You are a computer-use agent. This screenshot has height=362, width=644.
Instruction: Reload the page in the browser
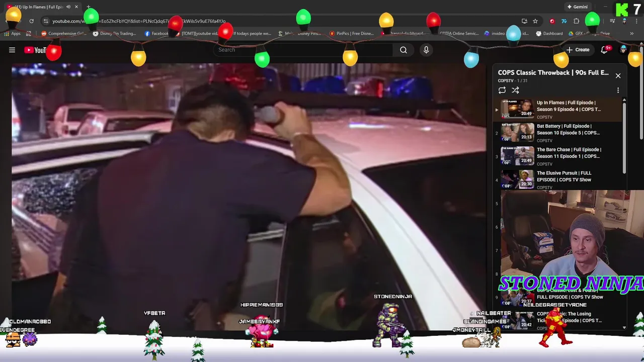31,21
